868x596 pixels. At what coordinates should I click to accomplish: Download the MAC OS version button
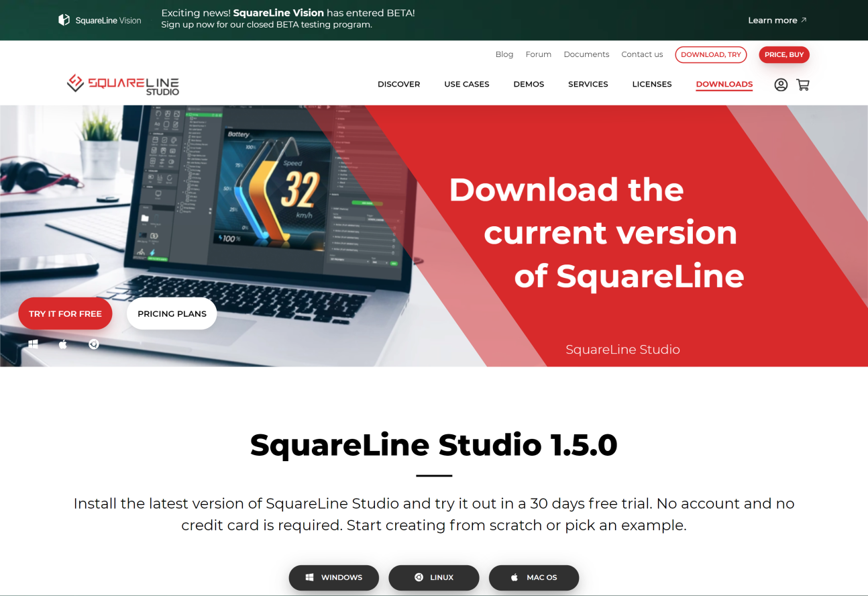click(x=534, y=577)
